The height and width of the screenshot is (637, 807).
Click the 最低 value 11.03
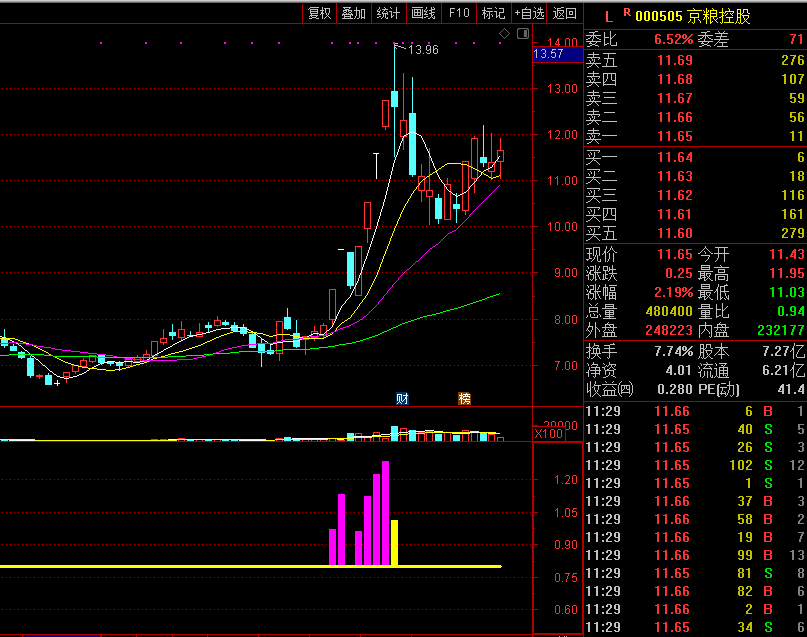pos(786,293)
